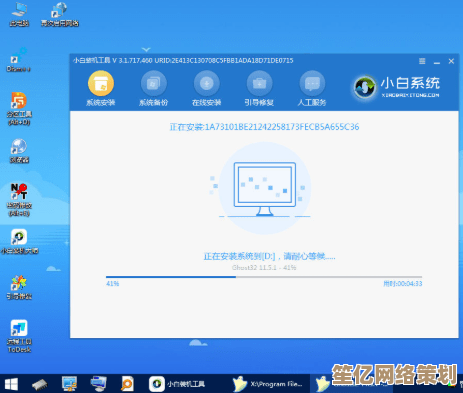Click the 正在安装系统到[D:] message
Screen dimensions: 463x393
(269, 256)
